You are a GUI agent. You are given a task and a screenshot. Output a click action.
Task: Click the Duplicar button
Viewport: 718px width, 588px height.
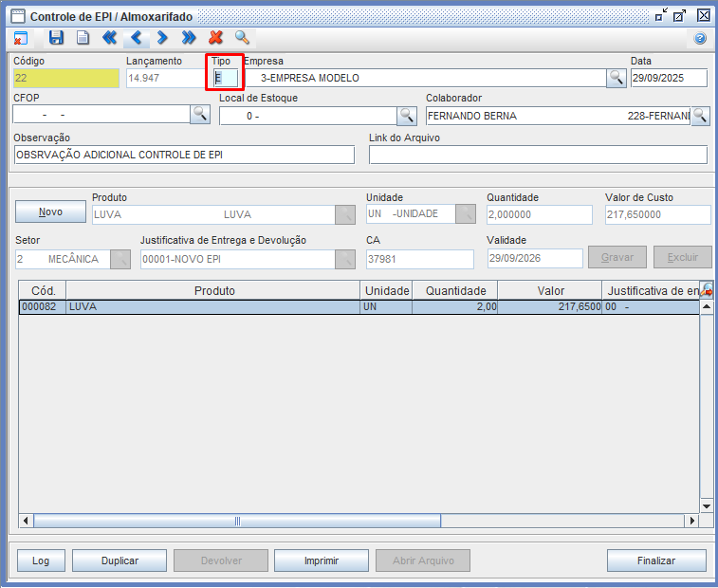tap(120, 560)
